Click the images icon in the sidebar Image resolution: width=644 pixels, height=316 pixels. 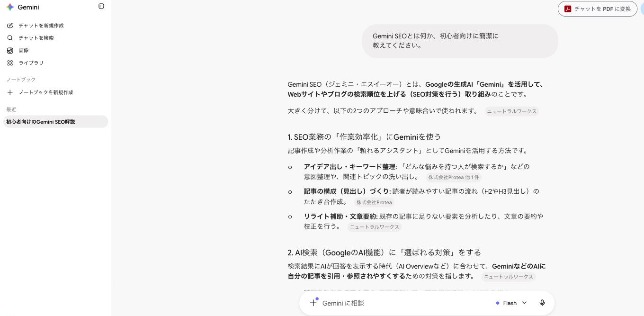tap(10, 50)
